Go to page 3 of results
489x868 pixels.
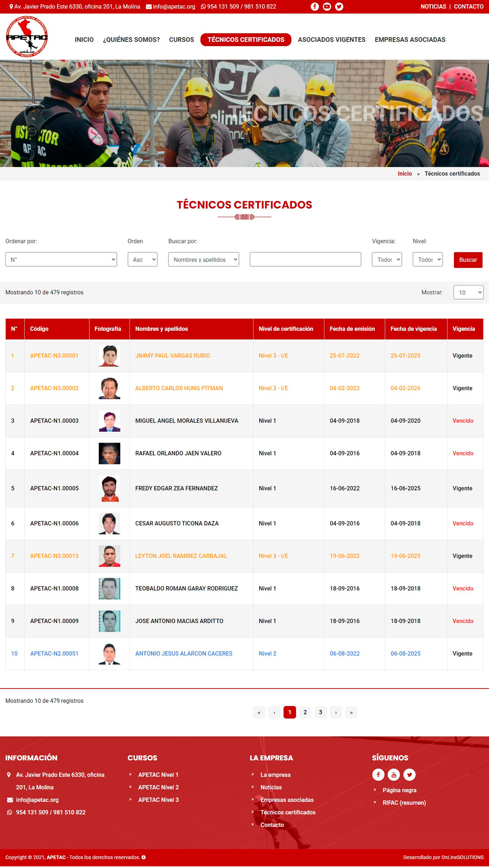[321, 712]
